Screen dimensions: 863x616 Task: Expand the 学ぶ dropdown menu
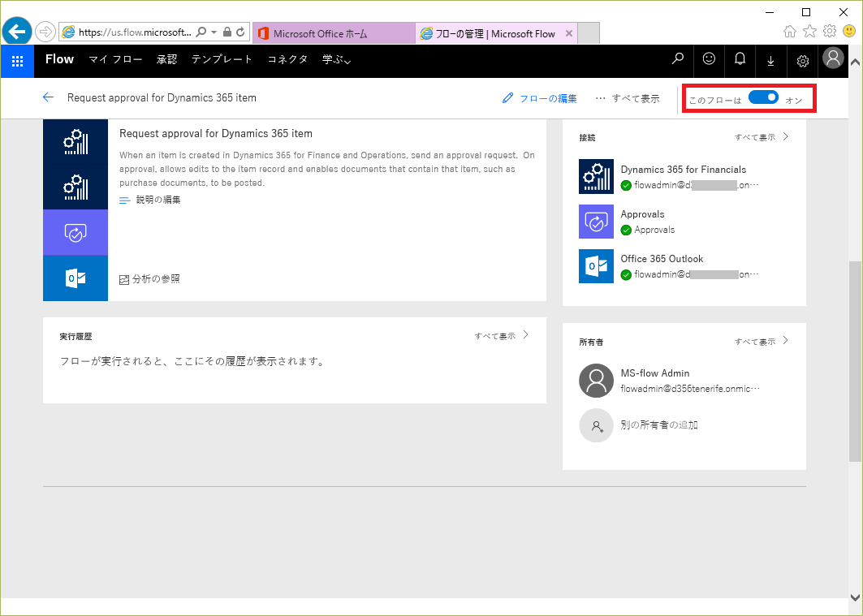(x=336, y=59)
